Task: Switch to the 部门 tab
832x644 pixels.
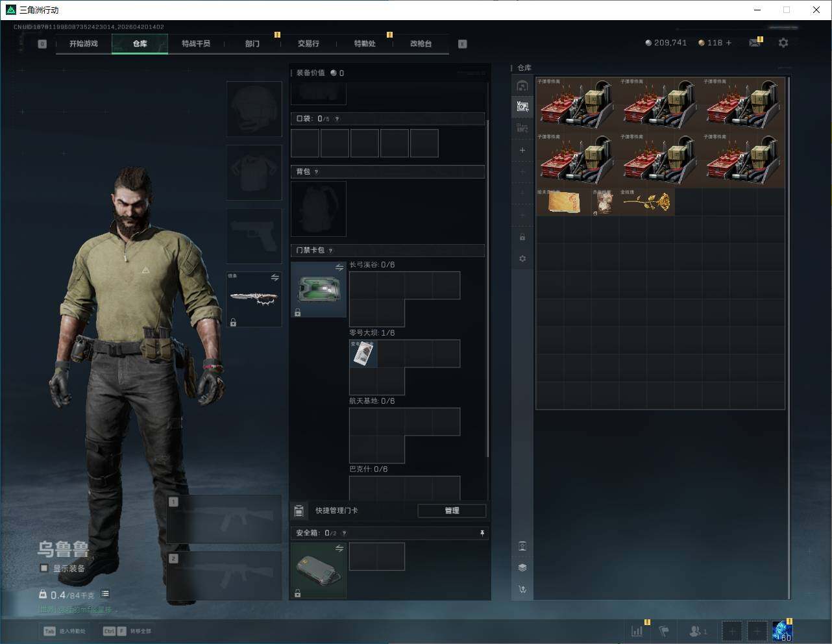Action: pyautogui.click(x=252, y=43)
